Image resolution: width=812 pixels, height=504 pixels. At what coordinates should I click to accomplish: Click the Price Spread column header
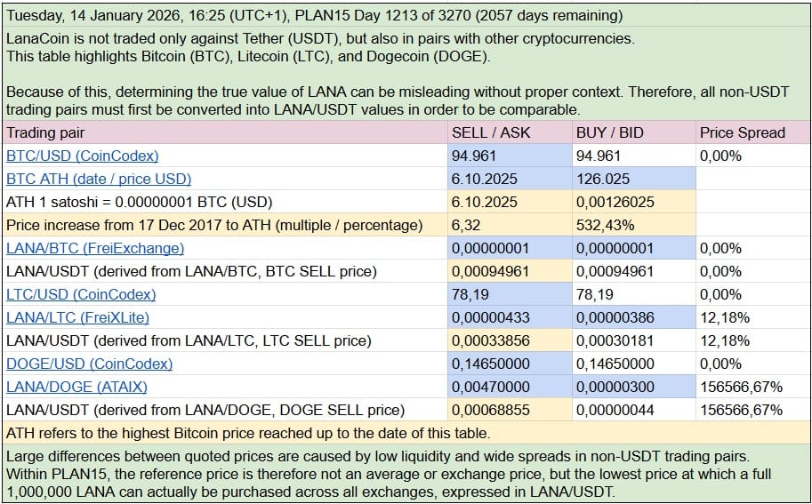click(x=742, y=132)
